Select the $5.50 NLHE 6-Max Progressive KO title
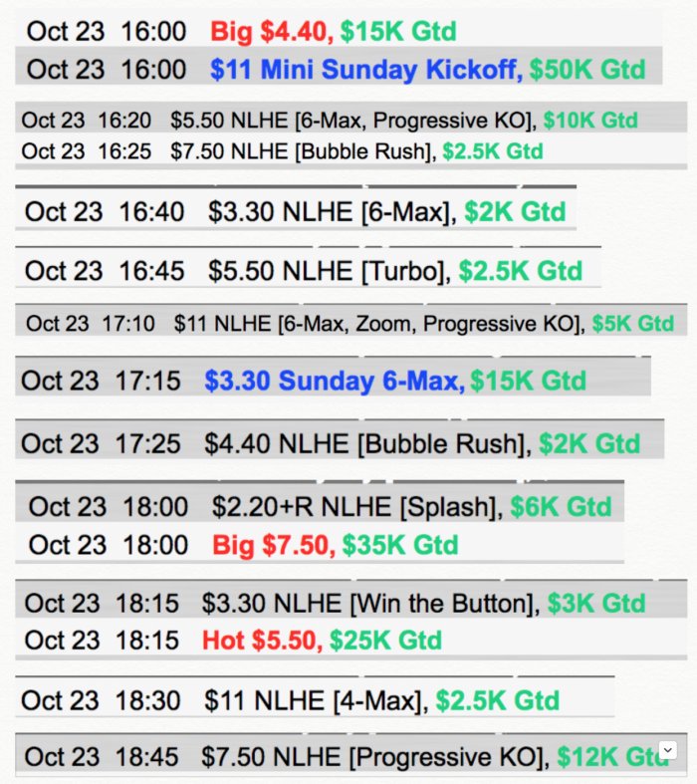The height and width of the screenshot is (784, 697). [353, 121]
